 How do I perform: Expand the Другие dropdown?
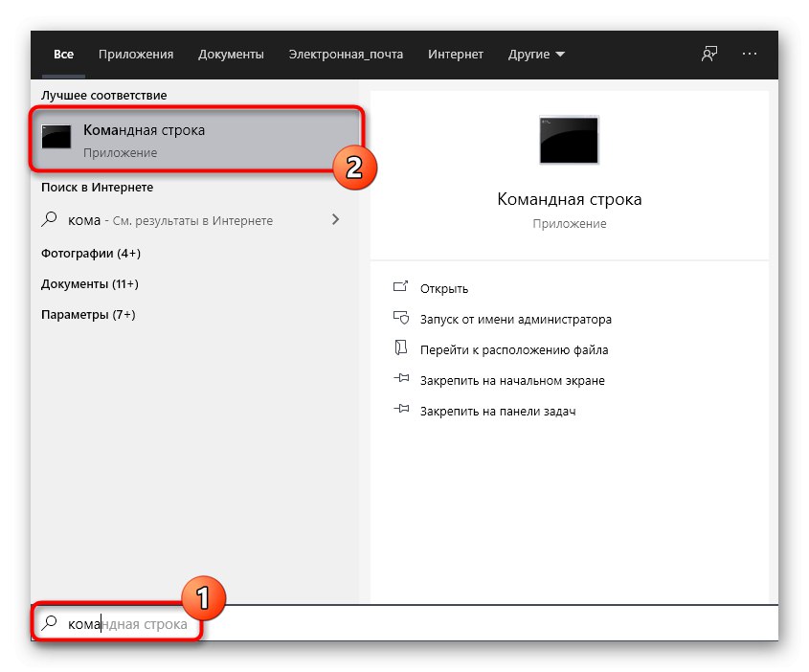pos(536,55)
